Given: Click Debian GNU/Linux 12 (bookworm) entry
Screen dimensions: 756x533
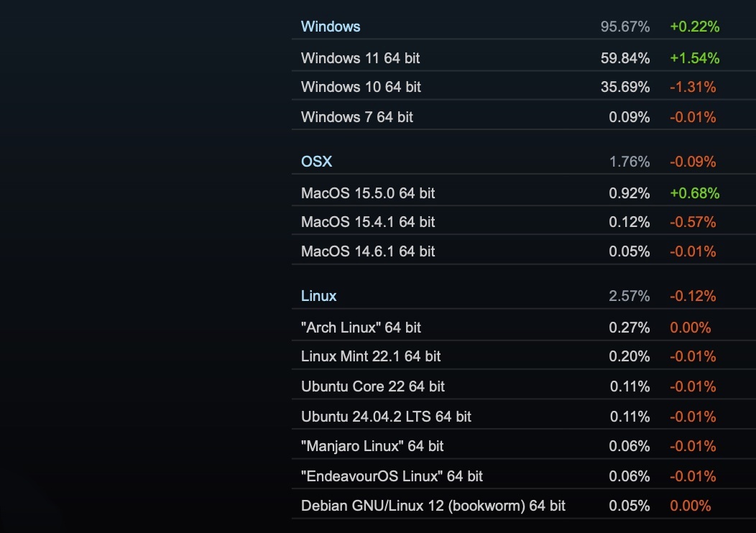Looking at the screenshot, I should pos(433,506).
